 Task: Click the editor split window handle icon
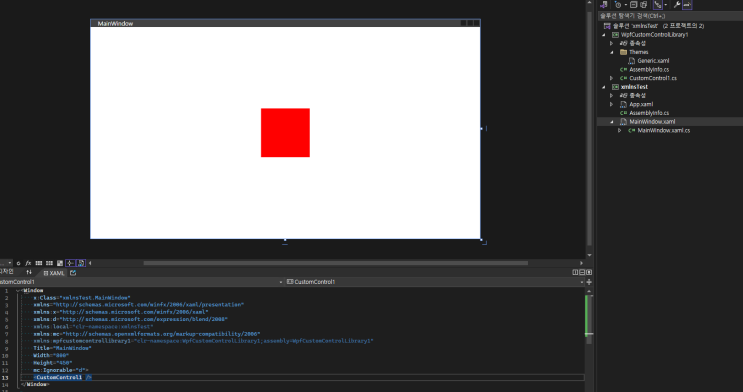click(589, 282)
